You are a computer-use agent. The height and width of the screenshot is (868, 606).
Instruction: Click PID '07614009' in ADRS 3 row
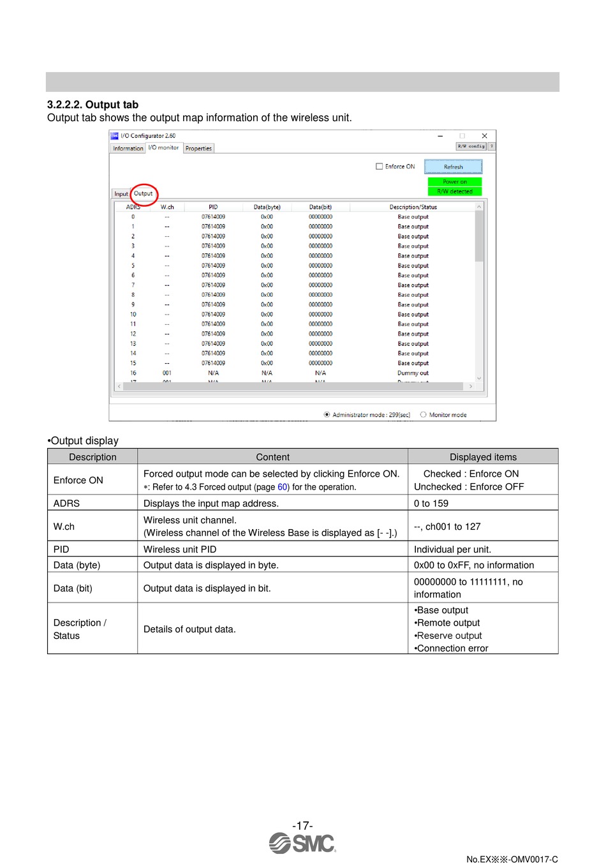click(213, 246)
